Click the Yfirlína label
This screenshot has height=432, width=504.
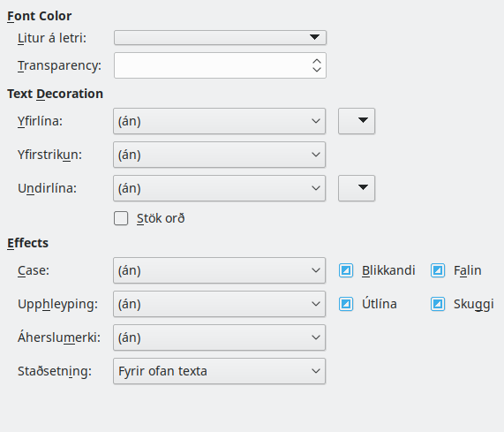pyautogui.click(x=40, y=121)
